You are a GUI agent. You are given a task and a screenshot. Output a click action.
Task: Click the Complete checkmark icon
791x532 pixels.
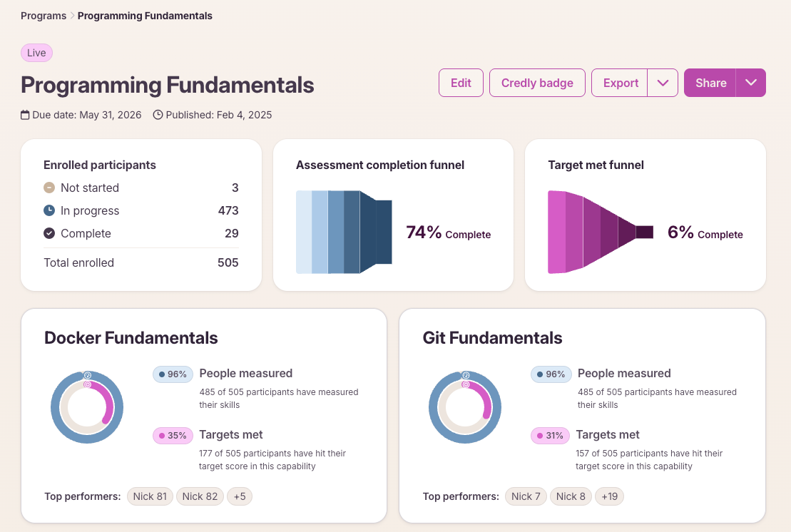point(49,233)
